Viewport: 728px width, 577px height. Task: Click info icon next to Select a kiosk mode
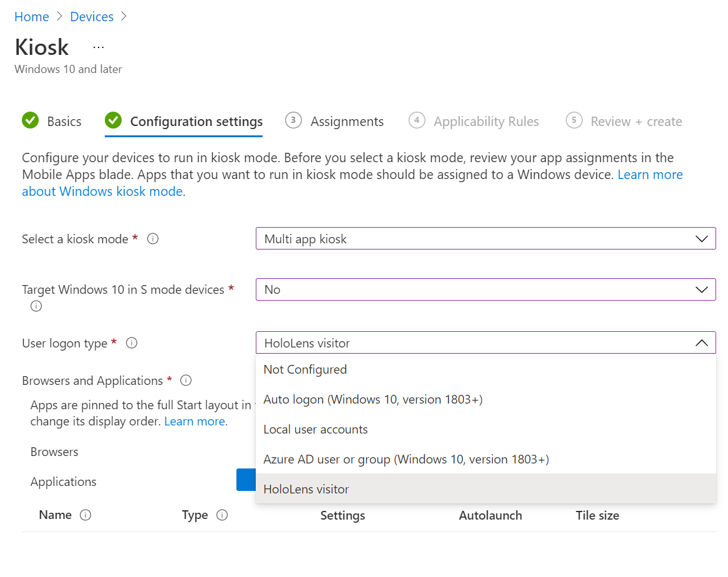click(153, 239)
